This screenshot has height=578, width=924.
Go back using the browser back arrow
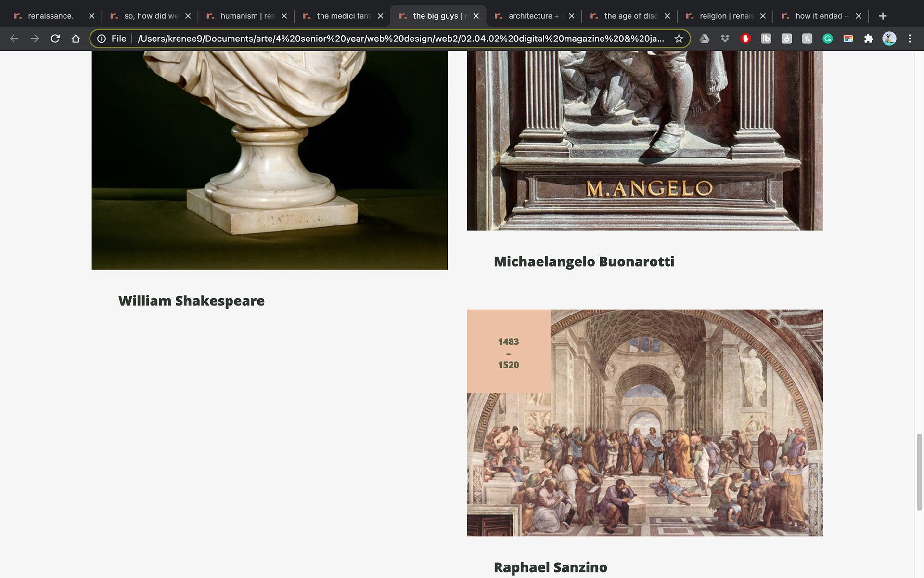pos(14,39)
